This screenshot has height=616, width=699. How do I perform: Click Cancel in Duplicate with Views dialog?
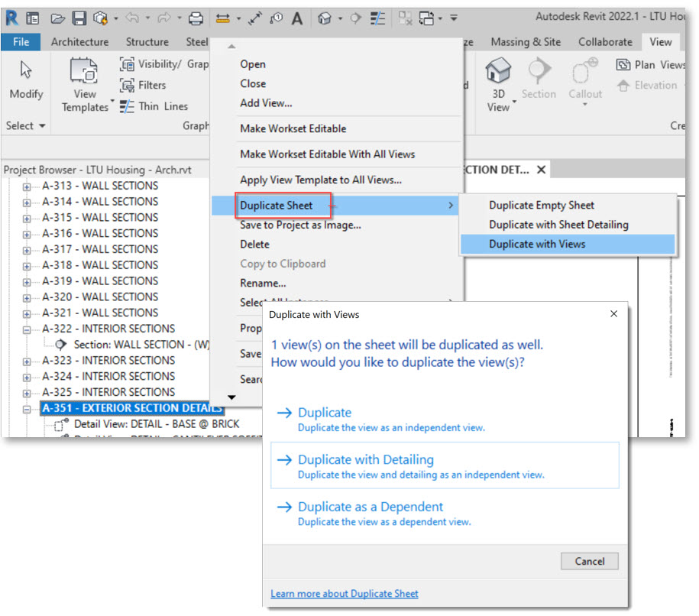coord(589,561)
